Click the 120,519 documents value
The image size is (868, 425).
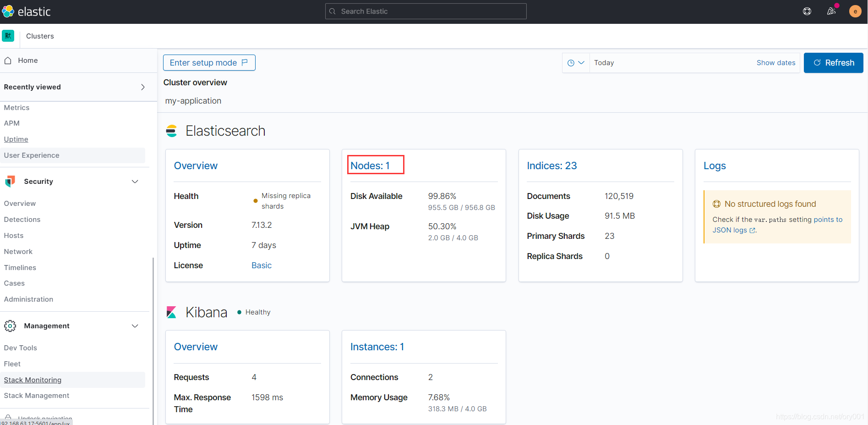click(619, 196)
